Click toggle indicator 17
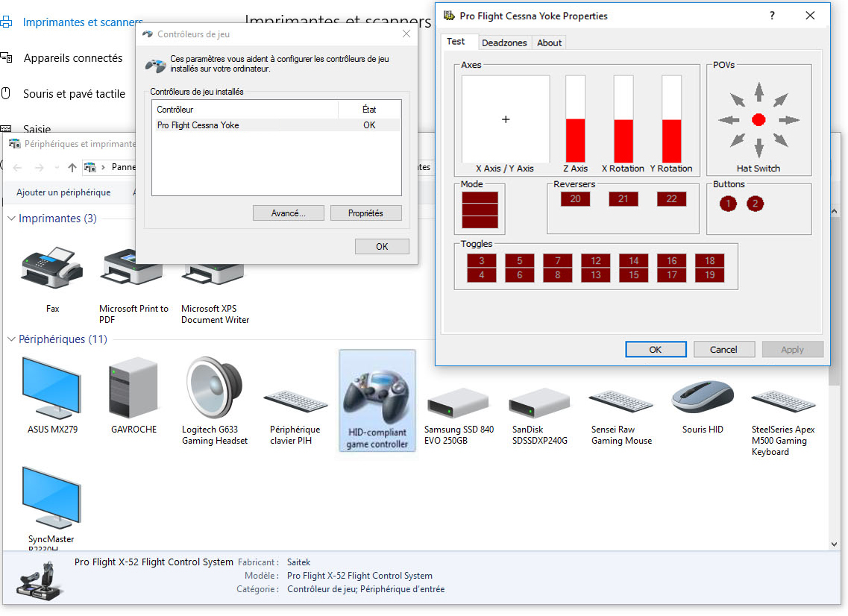848x616 pixels. 672,274
